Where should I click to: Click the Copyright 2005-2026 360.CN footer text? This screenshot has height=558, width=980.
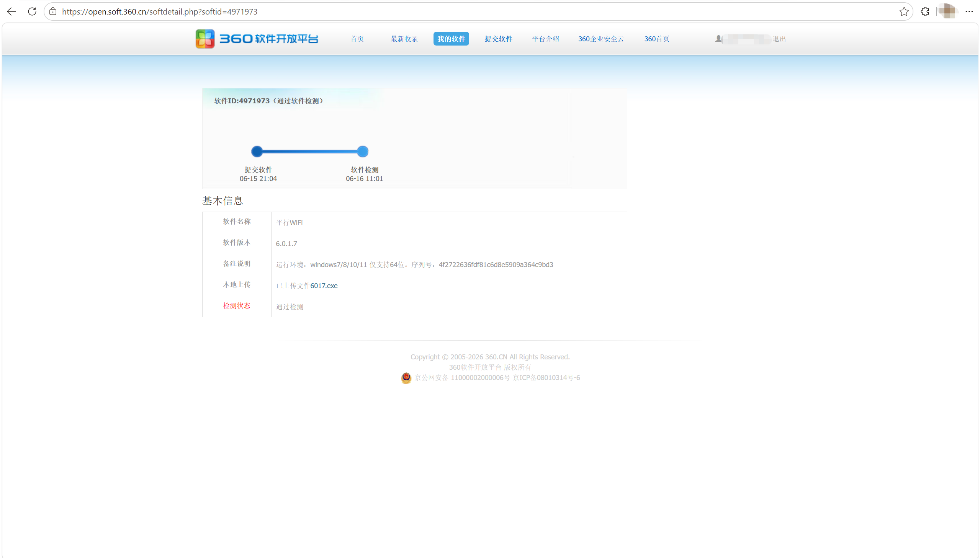point(490,357)
